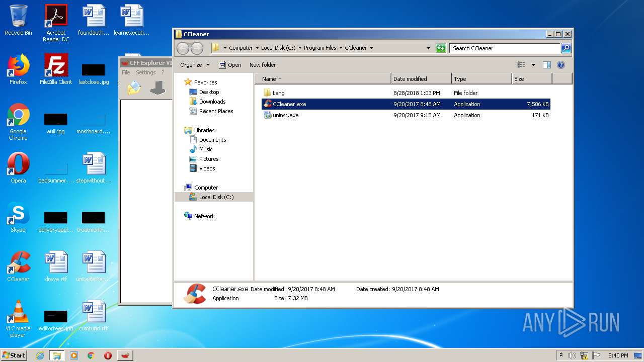Show hidden system tray icons
The width and height of the screenshot is (644, 362).
(x=561, y=355)
